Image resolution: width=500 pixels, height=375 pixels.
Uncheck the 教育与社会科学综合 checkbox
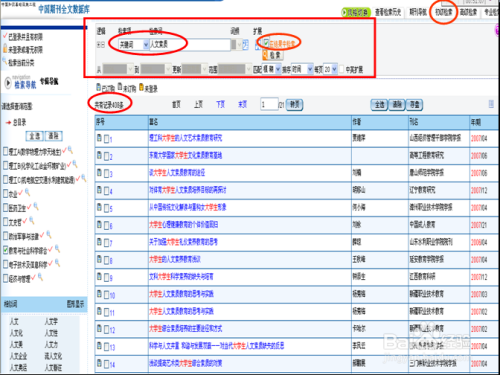pos(5,250)
